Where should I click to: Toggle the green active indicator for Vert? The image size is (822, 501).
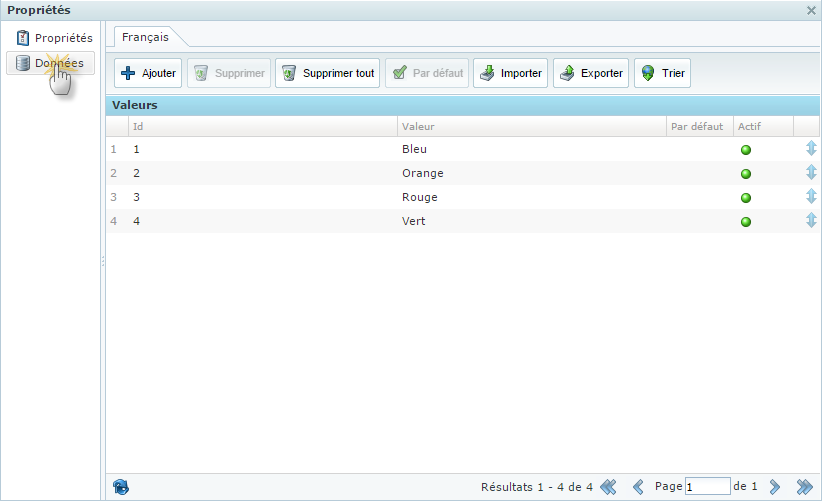pyautogui.click(x=745, y=222)
